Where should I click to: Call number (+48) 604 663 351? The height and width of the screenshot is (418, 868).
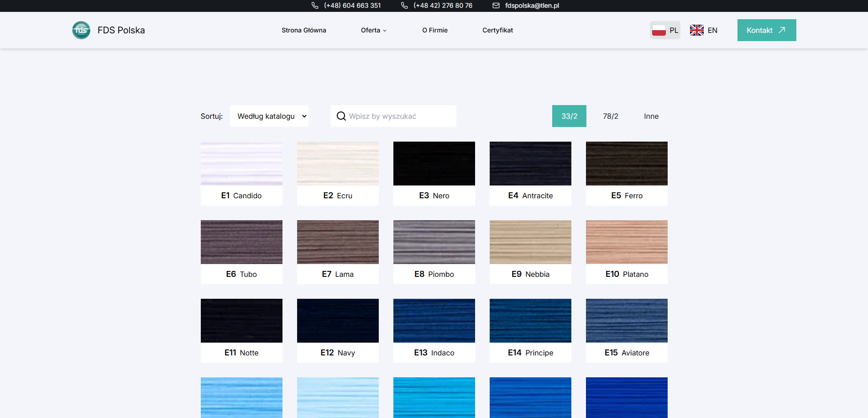(x=352, y=5)
